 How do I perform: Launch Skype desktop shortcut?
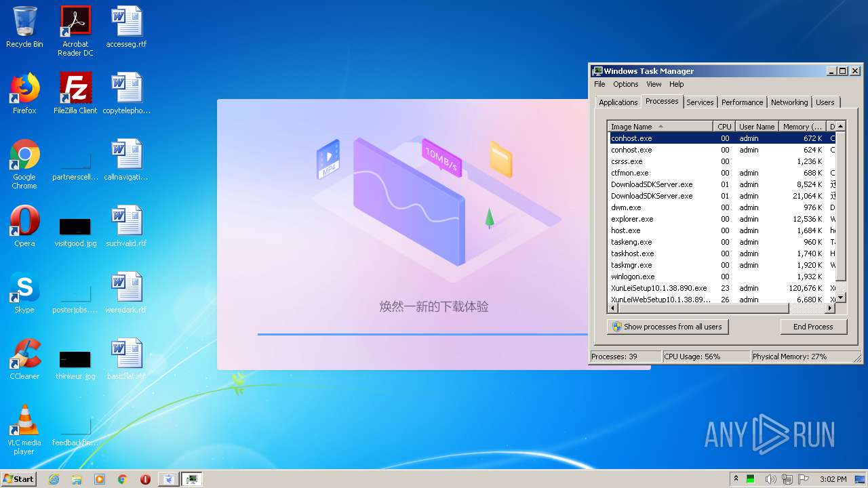click(24, 293)
